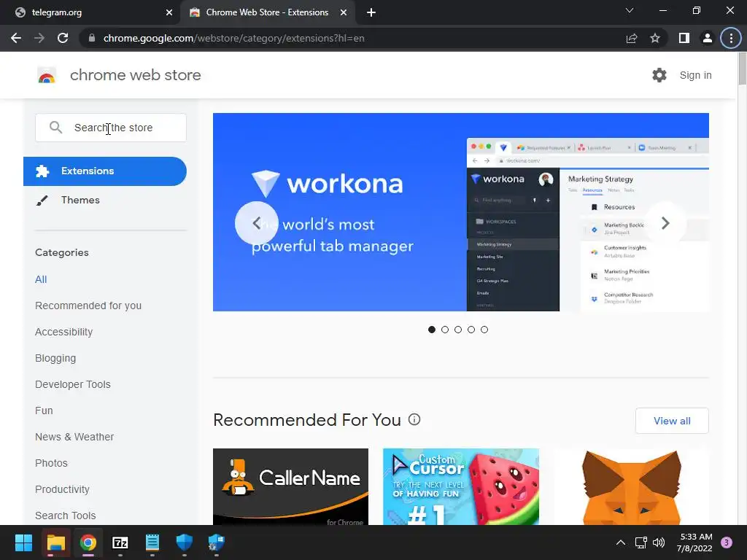Open the tab search chevron in title bar
Viewport: 747px width, 560px height.
click(x=630, y=10)
